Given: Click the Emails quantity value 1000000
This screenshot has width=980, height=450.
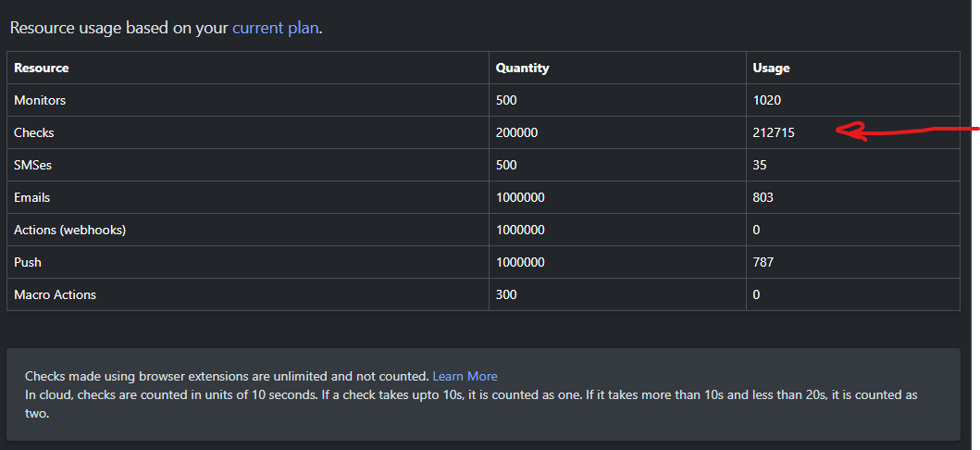Looking at the screenshot, I should click(520, 197).
